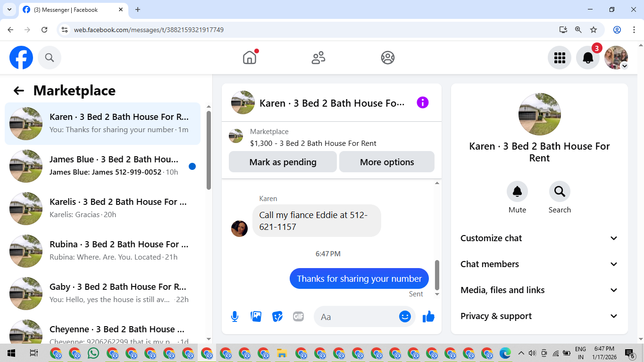Image resolution: width=644 pixels, height=362 pixels.
Task: Click the message "Thanks for sharing your number"
Action: point(359,278)
